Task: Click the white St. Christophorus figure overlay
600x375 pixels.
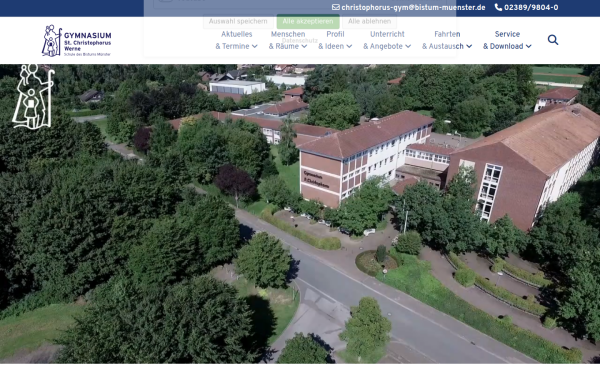Action: tap(33, 96)
